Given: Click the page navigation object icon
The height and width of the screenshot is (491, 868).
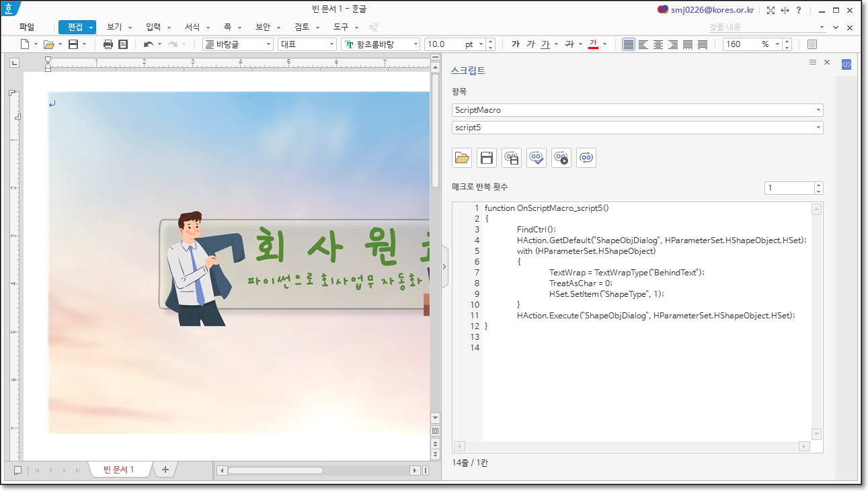Looking at the screenshot, I should click(435, 431).
